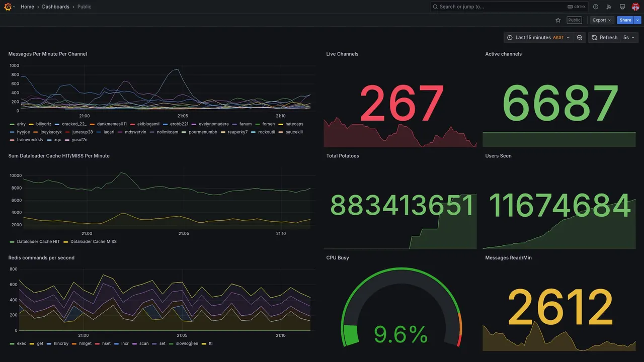Star this dashboard as favorite
This screenshot has width=644, height=362.
coord(558,20)
